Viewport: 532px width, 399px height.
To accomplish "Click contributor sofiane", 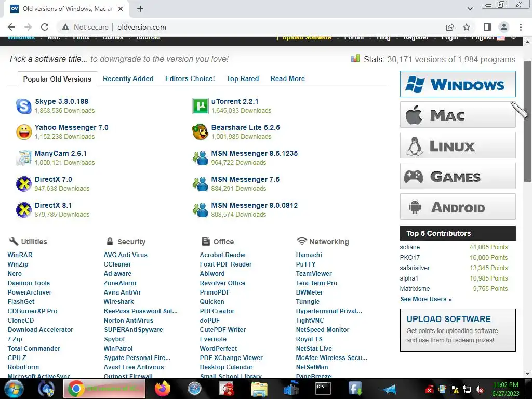I will click(409, 247).
